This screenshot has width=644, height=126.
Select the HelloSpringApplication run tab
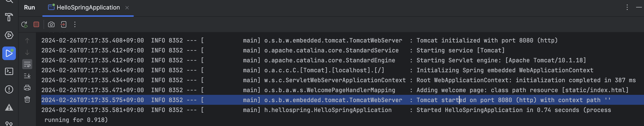pos(84,7)
